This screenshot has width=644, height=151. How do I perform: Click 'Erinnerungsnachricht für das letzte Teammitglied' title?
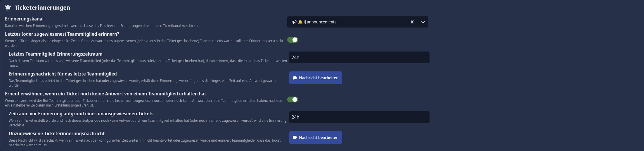coord(63,74)
